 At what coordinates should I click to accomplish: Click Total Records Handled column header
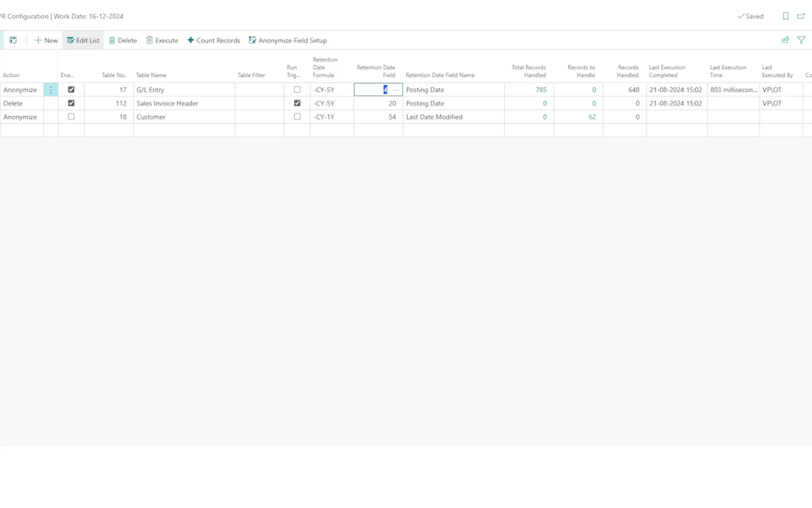tap(529, 71)
